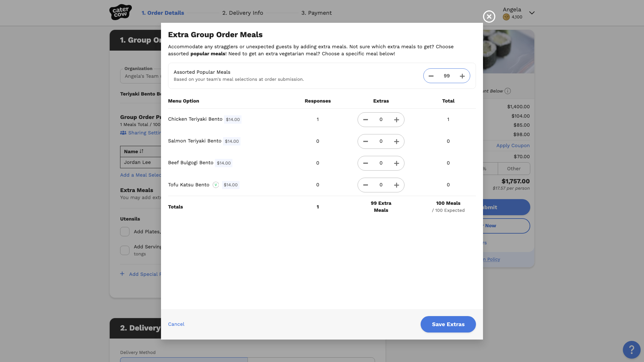
Task: Expand Angela's account dropdown chevron
Action: tap(532, 13)
